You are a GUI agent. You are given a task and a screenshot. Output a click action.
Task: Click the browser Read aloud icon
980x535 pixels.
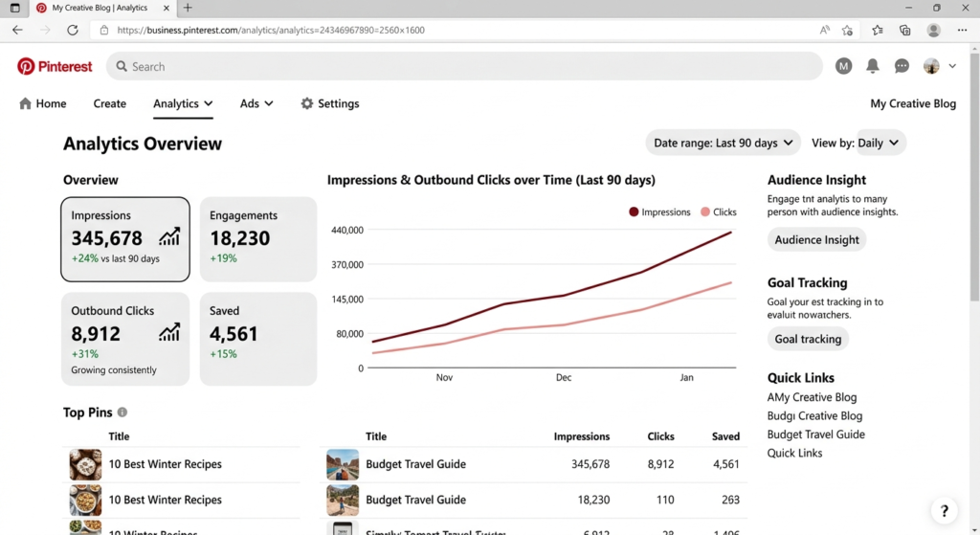(x=824, y=30)
